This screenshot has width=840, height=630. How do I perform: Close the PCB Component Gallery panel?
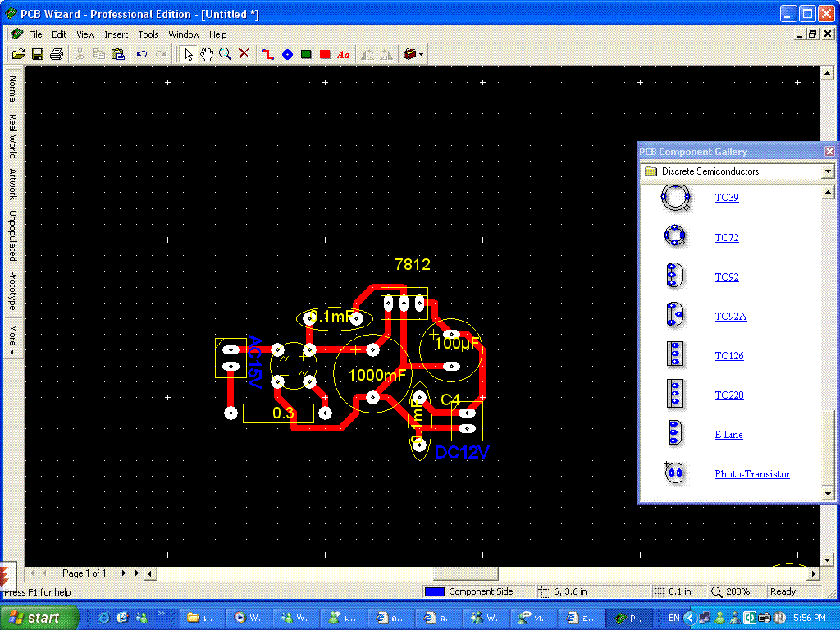coord(829,152)
